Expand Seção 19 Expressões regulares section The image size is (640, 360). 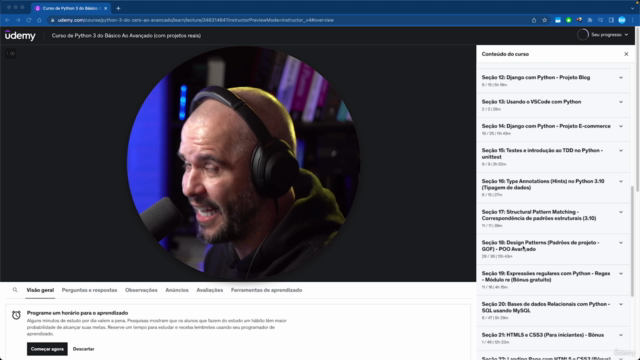pos(621,273)
